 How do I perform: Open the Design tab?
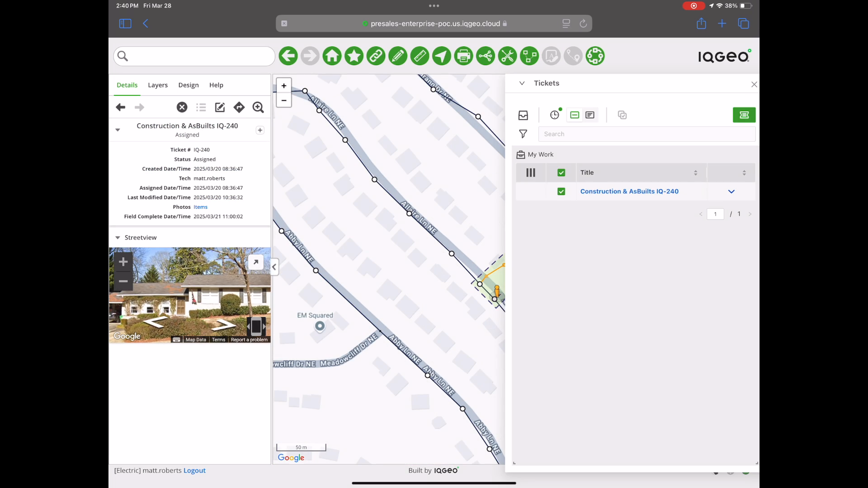[189, 85]
